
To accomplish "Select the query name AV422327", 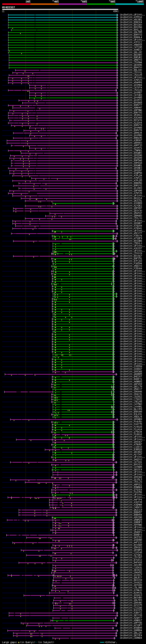I will (8, 7).
